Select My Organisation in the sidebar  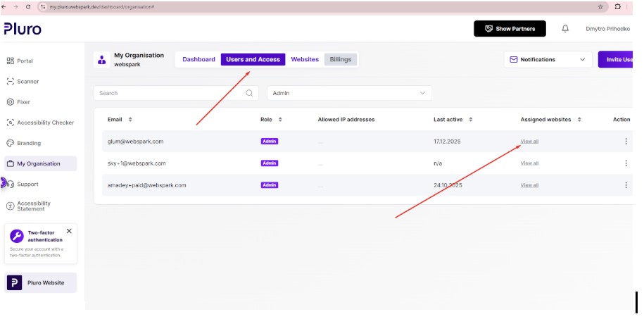point(40,163)
